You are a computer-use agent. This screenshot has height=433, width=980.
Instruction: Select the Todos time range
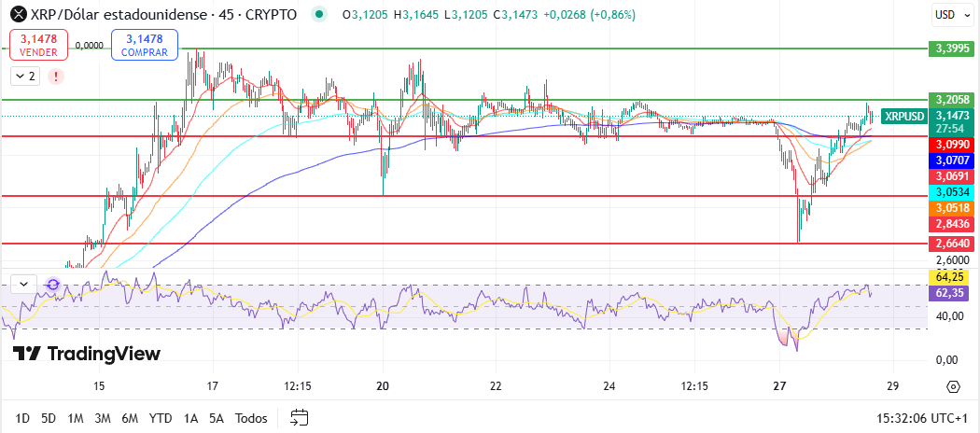coord(251,418)
